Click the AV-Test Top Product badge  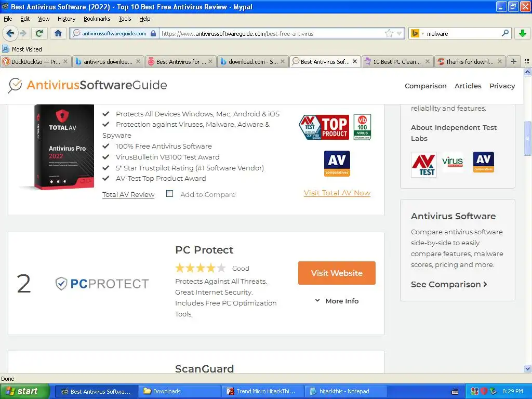pos(324,127)
